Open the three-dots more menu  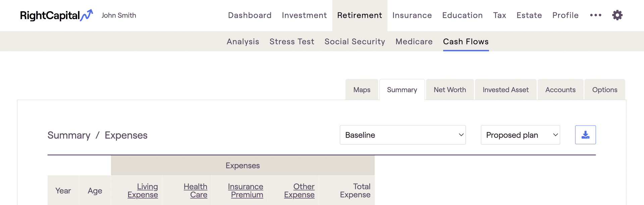click(596, 15)
